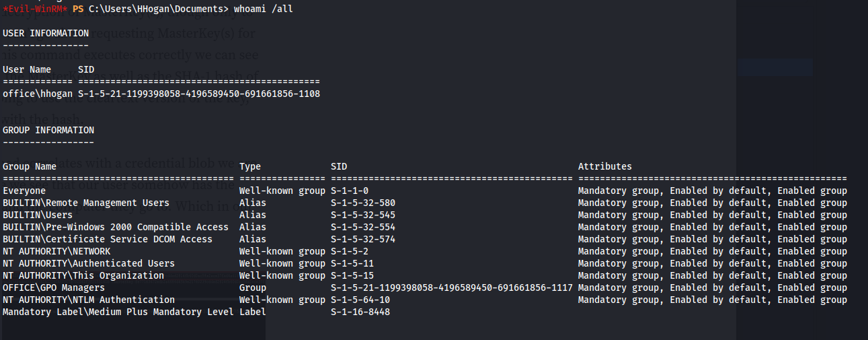This screenshot has width=868, height=340.
Task: Select NT AUTHORITY\NETWORK group name
Action: click(56, 251)
